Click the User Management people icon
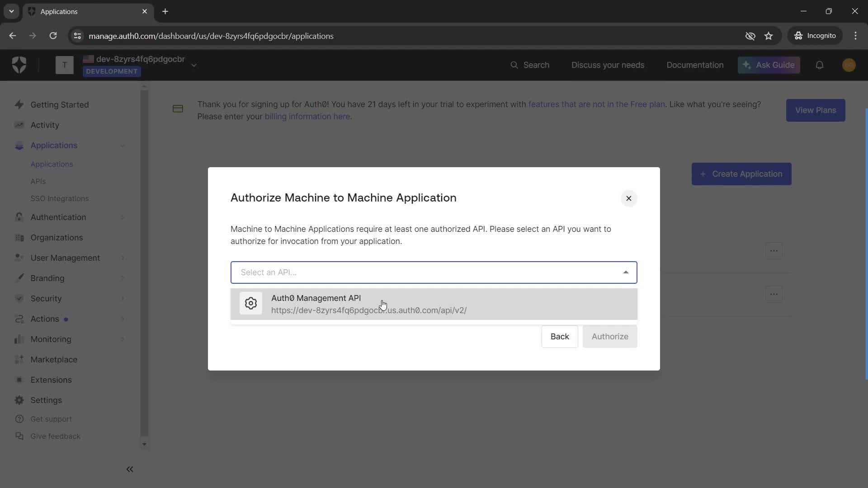 click(19, 258)
